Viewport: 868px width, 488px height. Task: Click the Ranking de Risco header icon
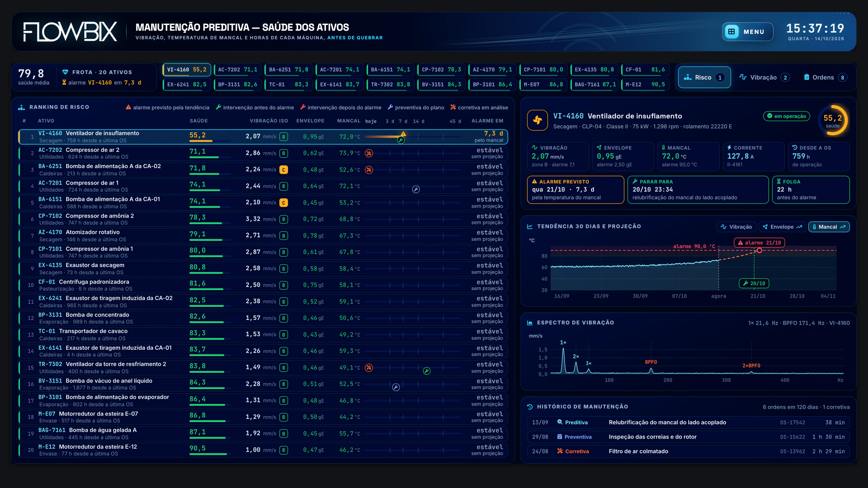21,107
